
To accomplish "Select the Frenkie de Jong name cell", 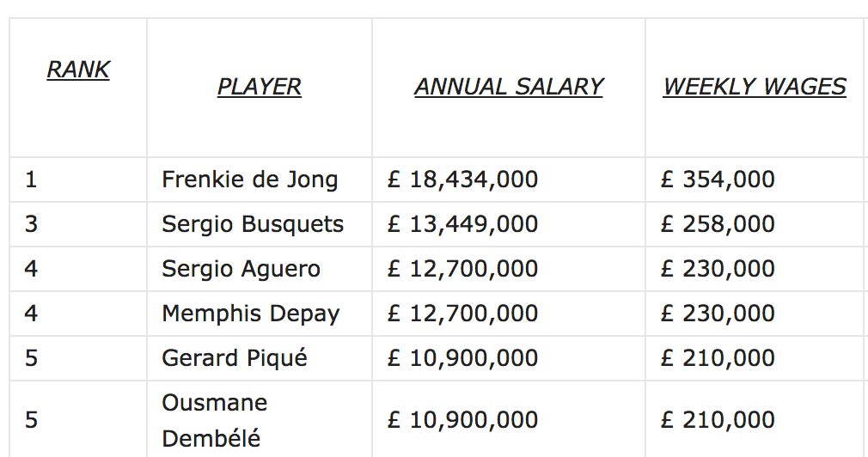I will [x=249, y=180].
